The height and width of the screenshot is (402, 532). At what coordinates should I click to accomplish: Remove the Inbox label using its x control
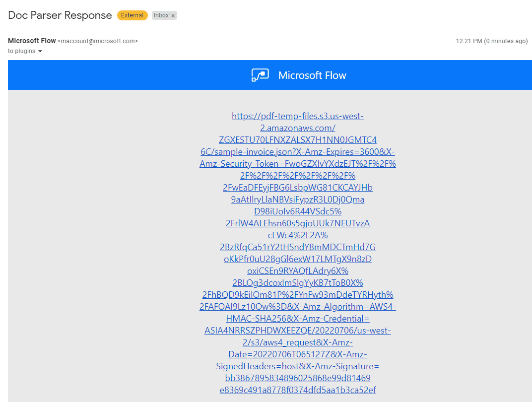pyautogui.click(x=173, y=15)
